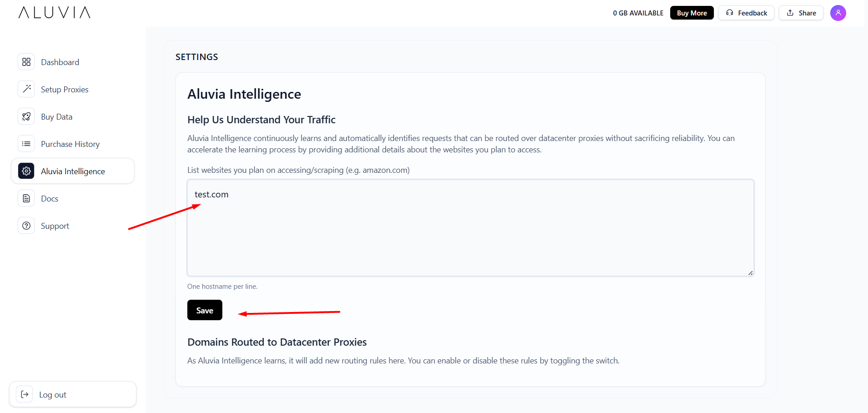Open the user profile avatar
This screenshot has height=413, width=868.
pyautogui.click(x=838, y=13)
